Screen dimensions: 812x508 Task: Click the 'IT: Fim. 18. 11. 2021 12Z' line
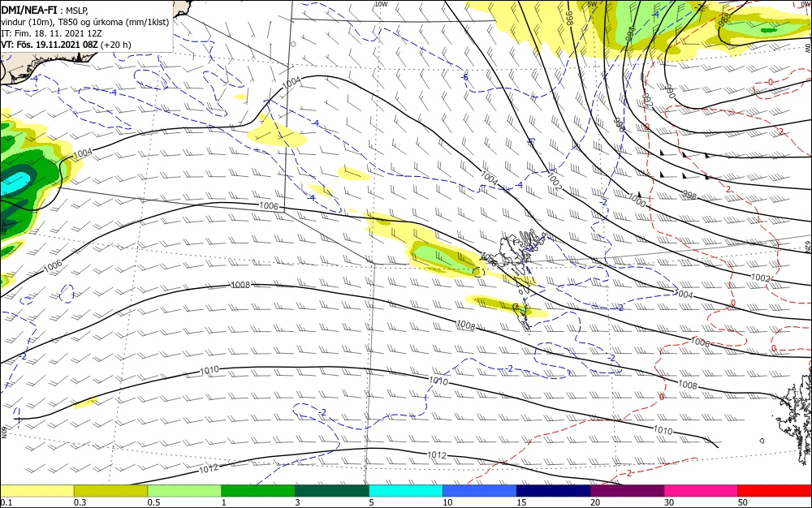(x=51, y=33)
